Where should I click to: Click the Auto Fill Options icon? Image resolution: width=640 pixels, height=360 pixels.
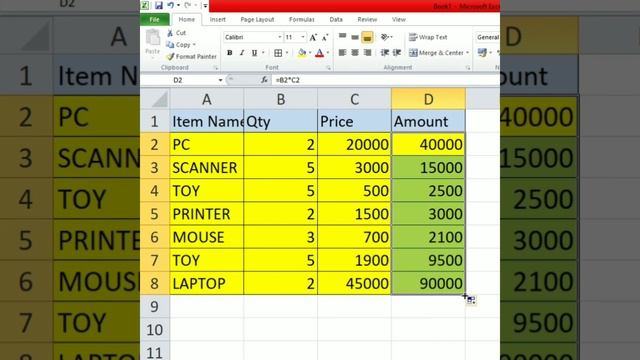tap(471, 300)
